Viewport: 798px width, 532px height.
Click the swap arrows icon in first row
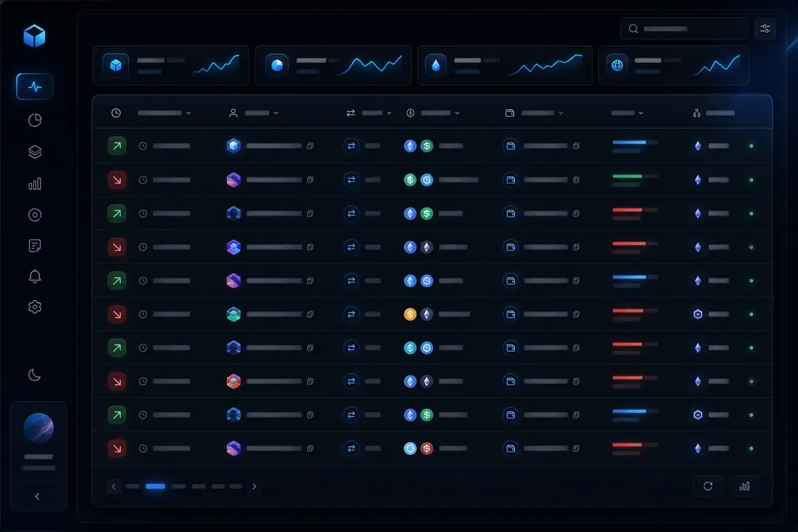tap(351, 146)
